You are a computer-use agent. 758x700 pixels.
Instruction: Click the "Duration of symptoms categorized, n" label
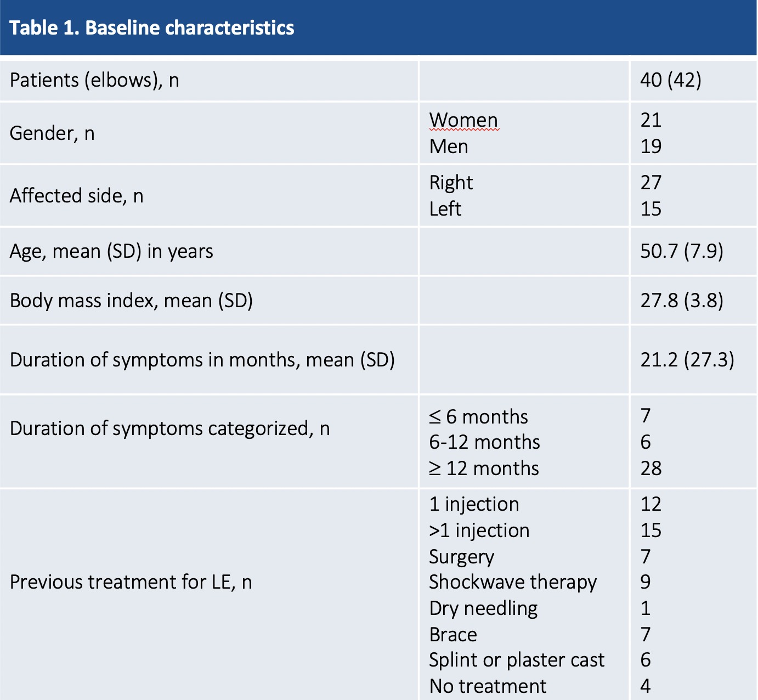coord(169,428)
